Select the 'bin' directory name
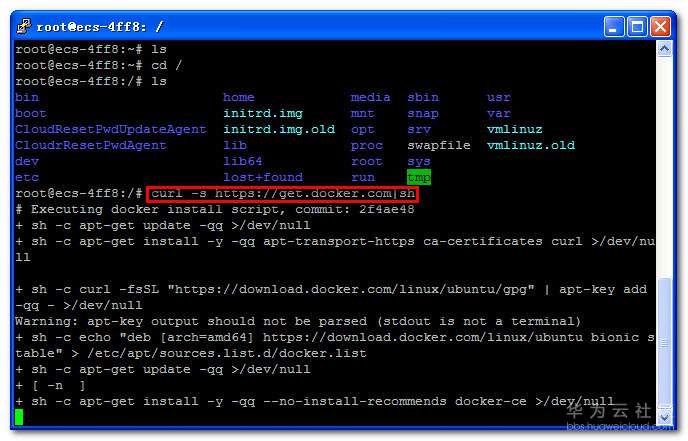Screen dimensions: 688x441 click(27, 97)
